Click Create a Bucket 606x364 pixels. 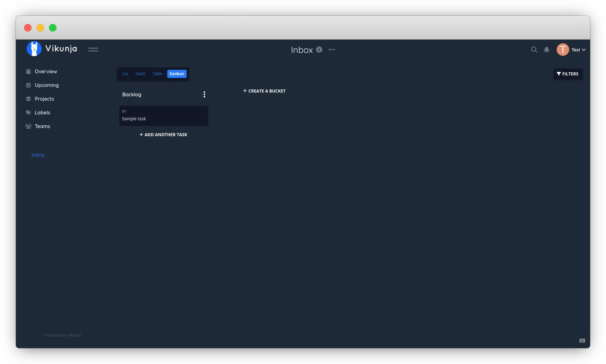coord(264,91)
